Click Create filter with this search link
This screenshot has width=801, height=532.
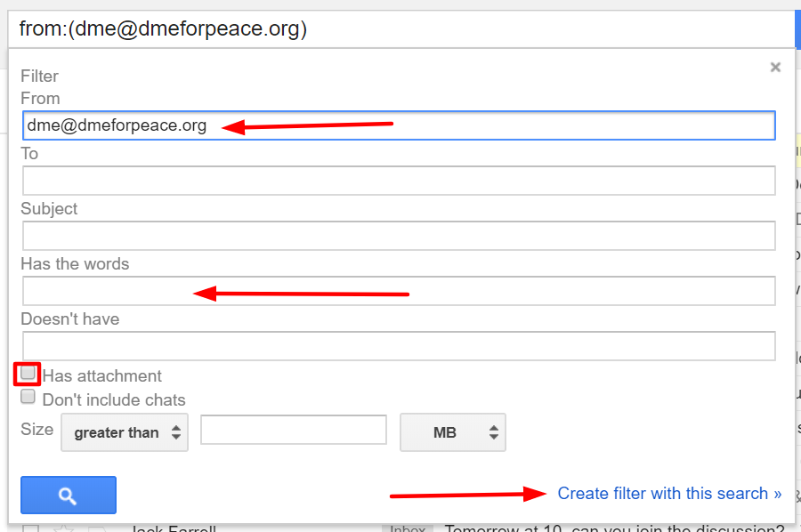click(669, 493)
